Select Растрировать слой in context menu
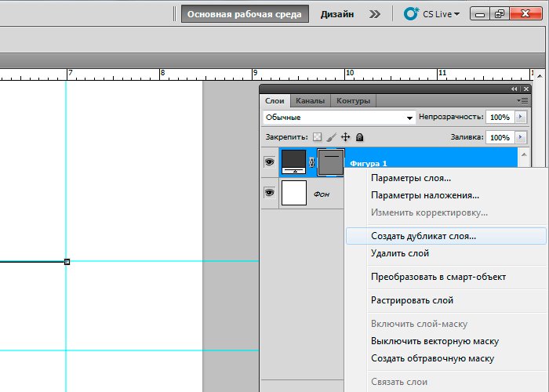 [x=412, y=300]
